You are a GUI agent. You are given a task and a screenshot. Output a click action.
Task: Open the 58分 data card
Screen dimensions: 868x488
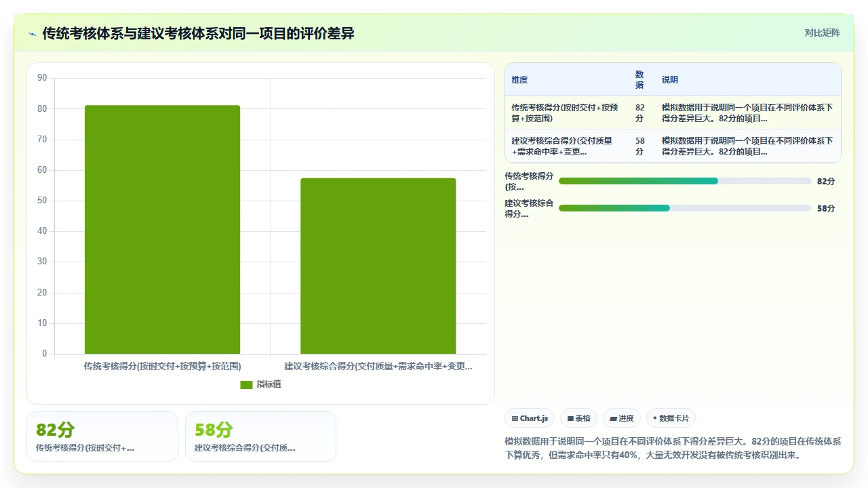pyautogui.click(x=260, y=436)
